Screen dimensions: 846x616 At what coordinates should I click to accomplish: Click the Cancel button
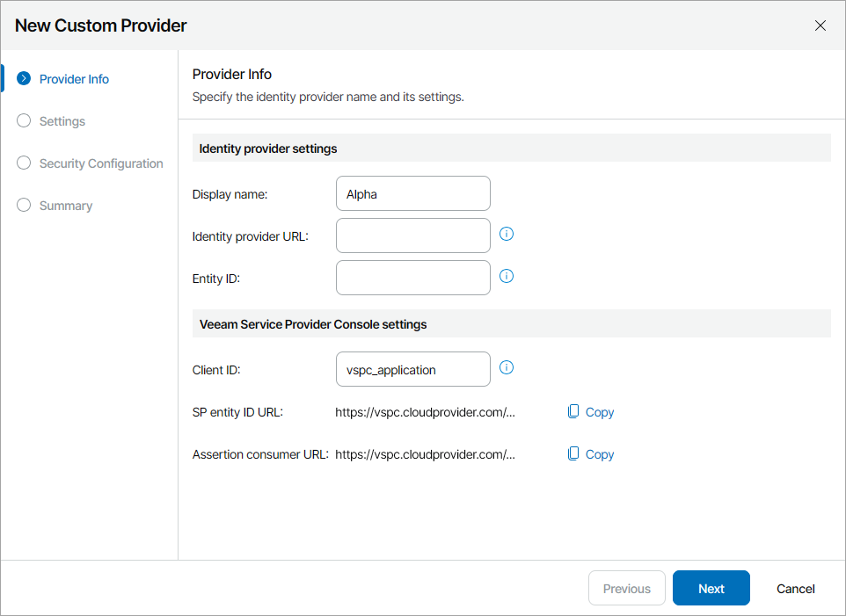pyautogui.click(x=795, y=589)
